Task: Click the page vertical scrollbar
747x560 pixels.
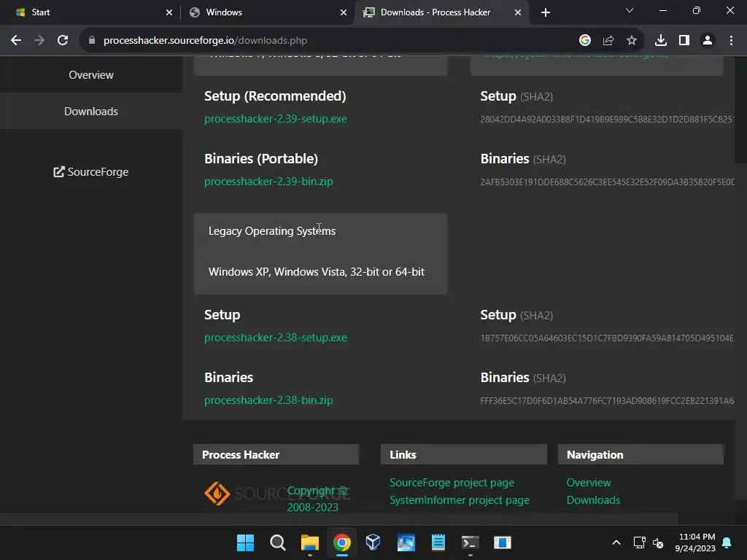Action: coord(740,109)
